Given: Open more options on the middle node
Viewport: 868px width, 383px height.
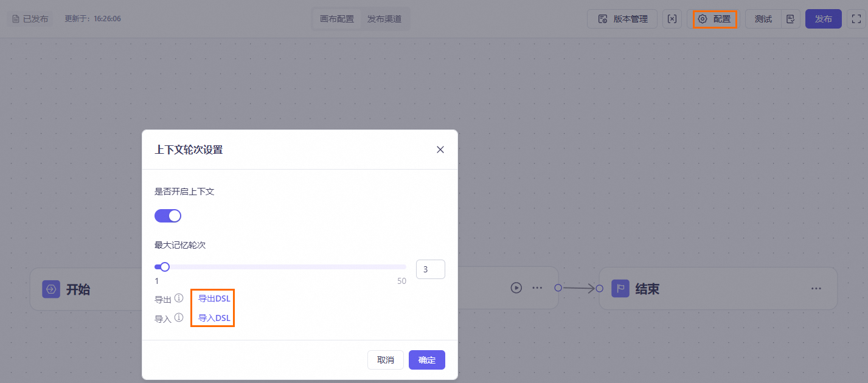Looking at the screenshot, I should [x=537, y=288].
